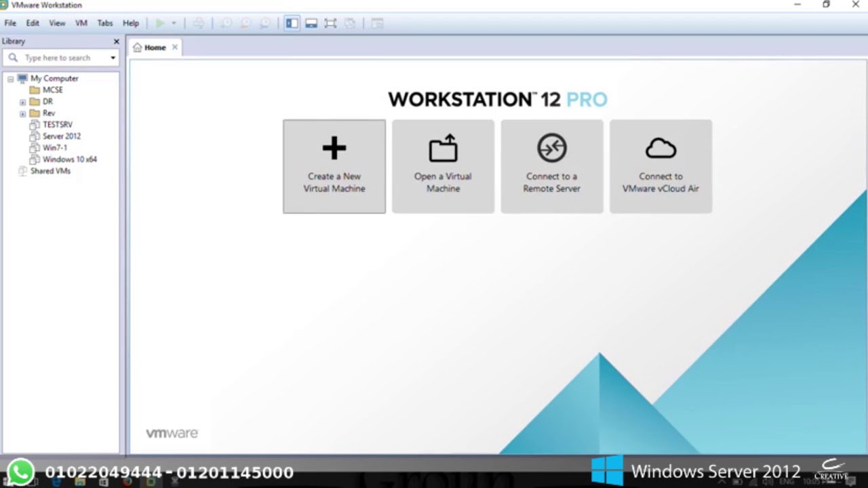
Task: Select the MCSE folder
Action: point(52,90)
